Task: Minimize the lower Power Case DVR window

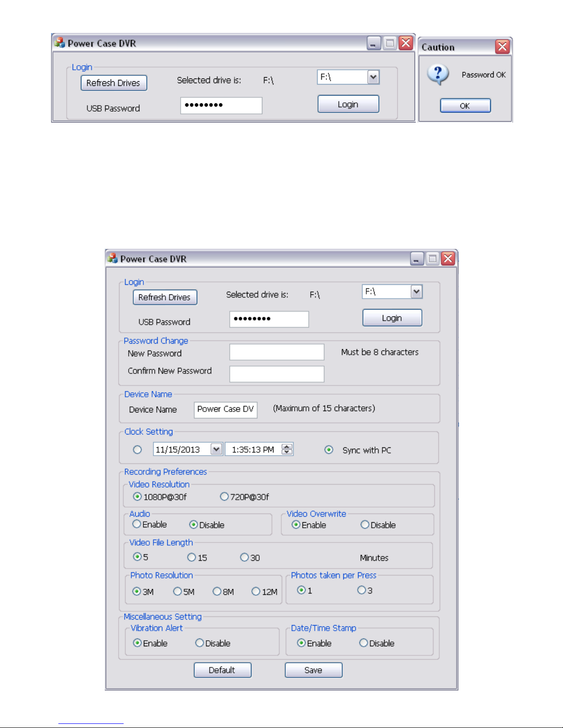Action: point(417,259)
